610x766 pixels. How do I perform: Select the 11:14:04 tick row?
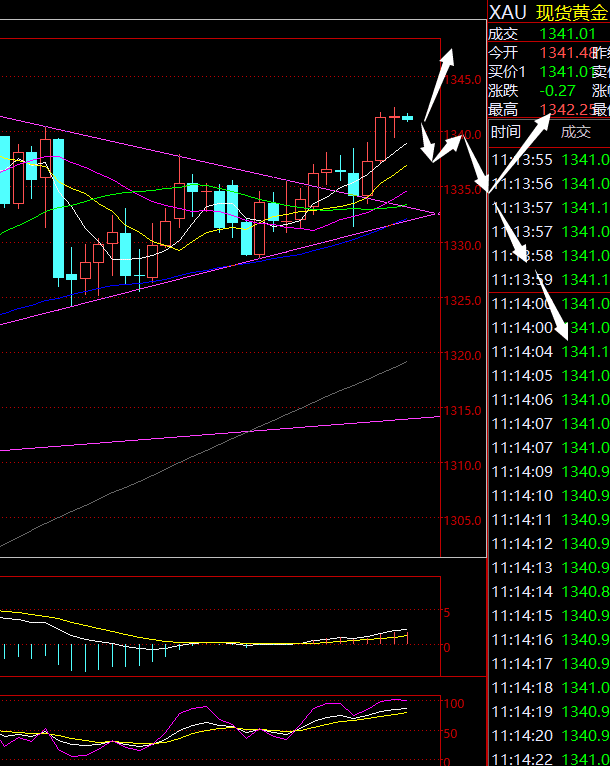pos(548,352)
